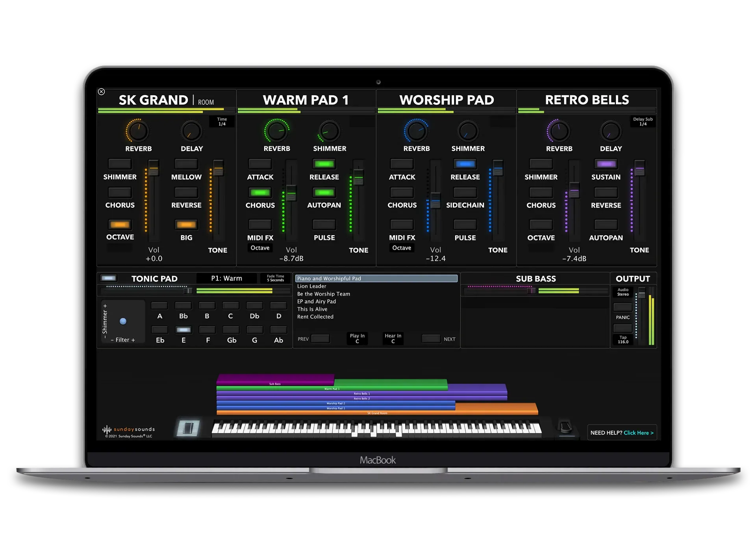Adjust the Reverb knob on SK Grand
The width and height of the screenshot is (756, 546).
[x=138, y=131]
